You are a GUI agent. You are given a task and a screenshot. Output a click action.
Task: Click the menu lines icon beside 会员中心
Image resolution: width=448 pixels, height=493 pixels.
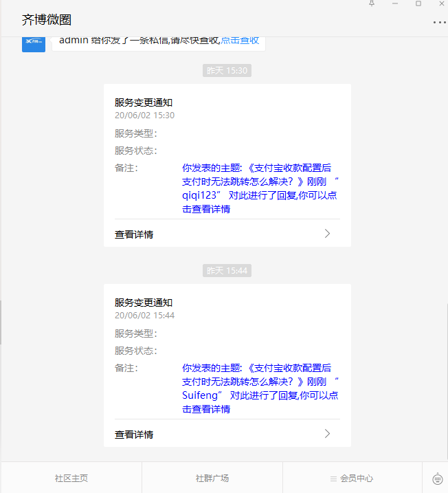[333, 479]
